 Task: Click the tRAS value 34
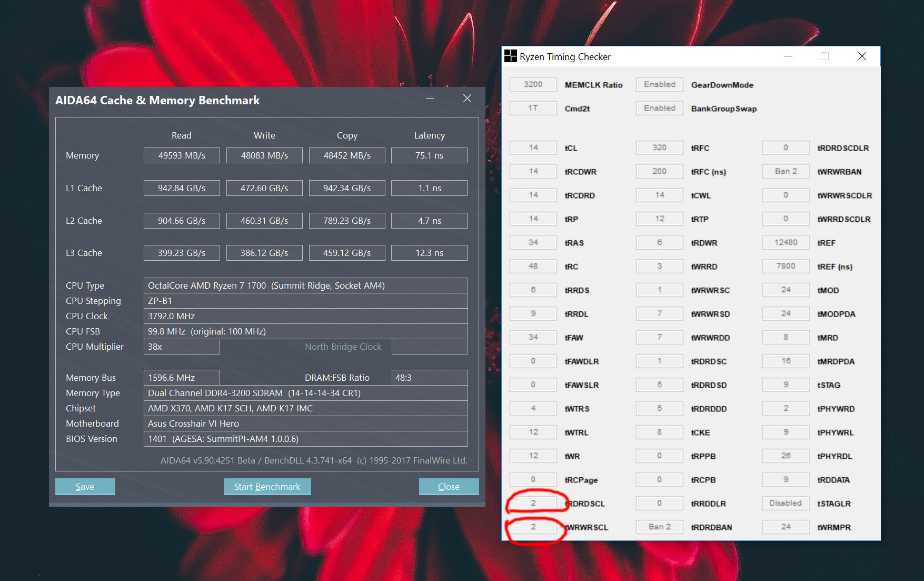(533, 242)
